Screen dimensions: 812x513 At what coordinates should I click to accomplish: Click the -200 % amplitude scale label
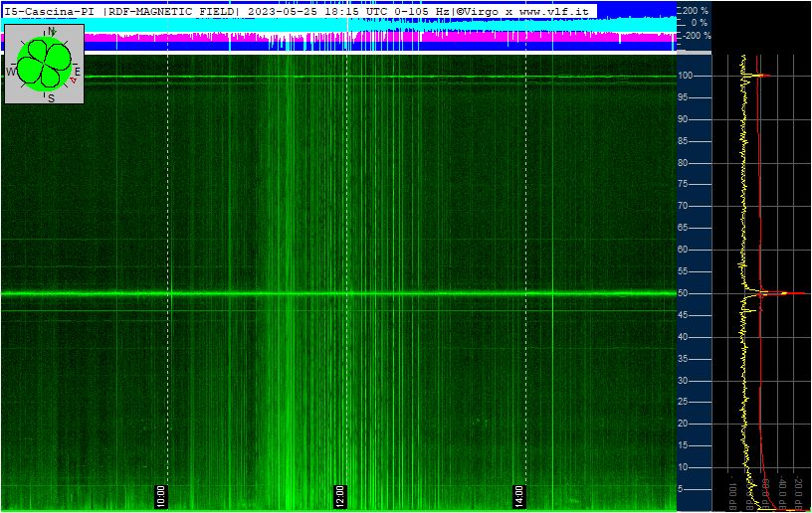pos(697,36)
